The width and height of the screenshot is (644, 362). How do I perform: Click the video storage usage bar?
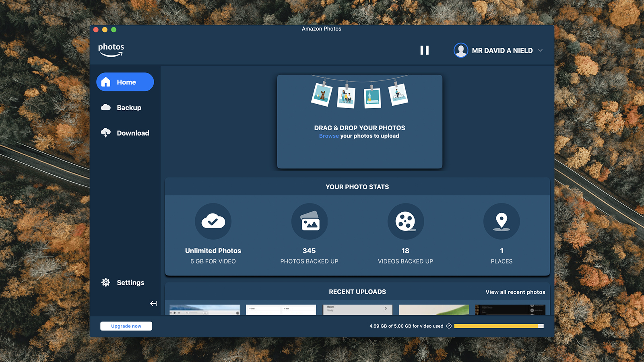(x=499, y=326)
